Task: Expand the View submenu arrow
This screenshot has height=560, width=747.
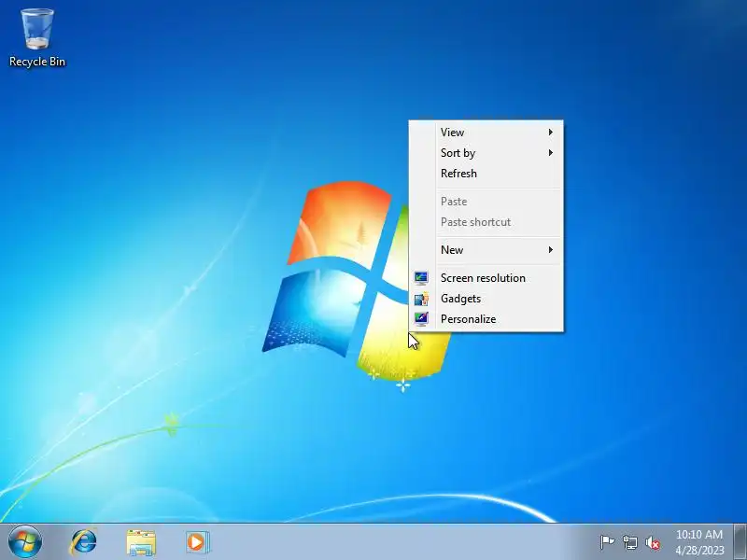Action: (x=551, y=132)
